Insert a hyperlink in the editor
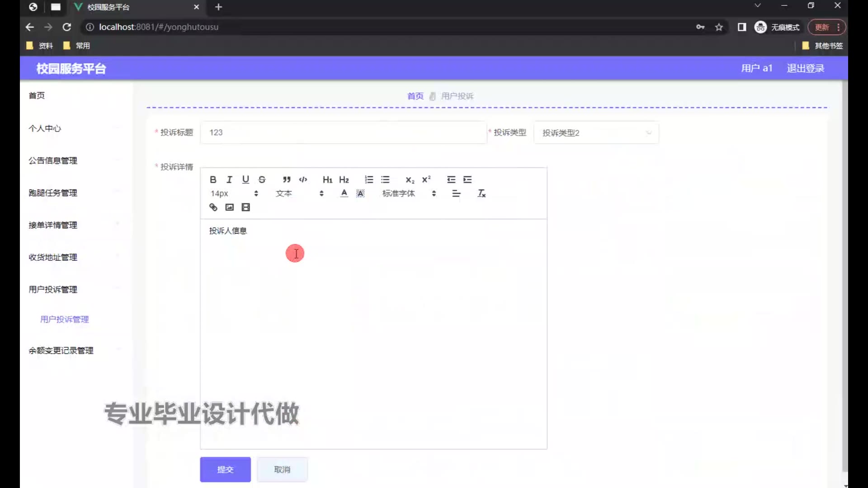 click(213, 207)
